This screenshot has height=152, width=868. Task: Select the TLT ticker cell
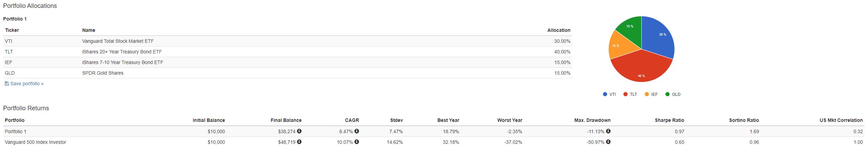click(x=9, y=52)
